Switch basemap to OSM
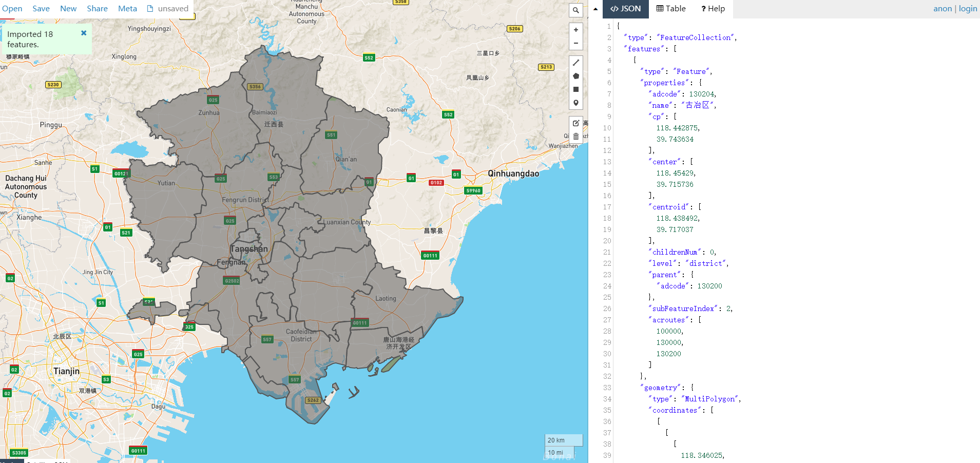The height and width of the screenshot is (463, 980). point(61,461)
